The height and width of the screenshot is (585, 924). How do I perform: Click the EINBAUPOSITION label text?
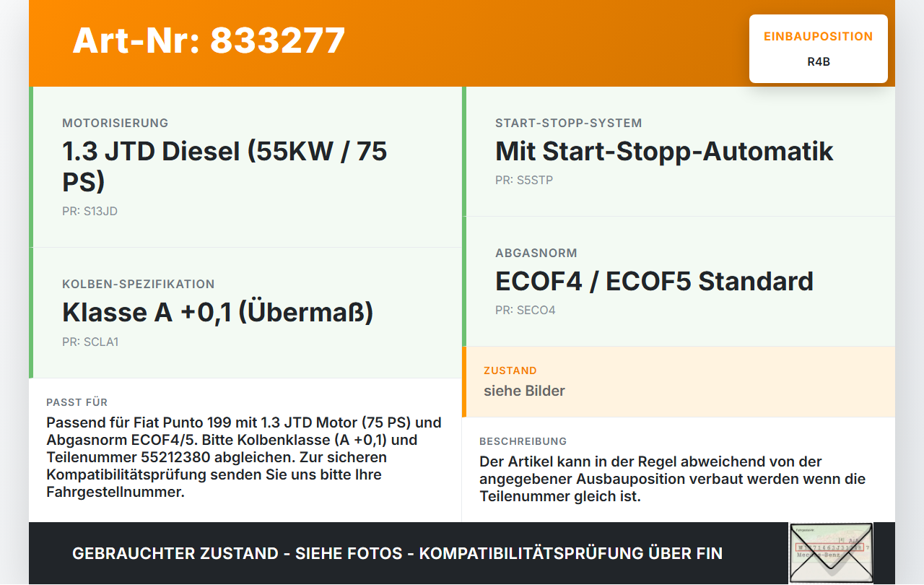(x=819, y=36)
